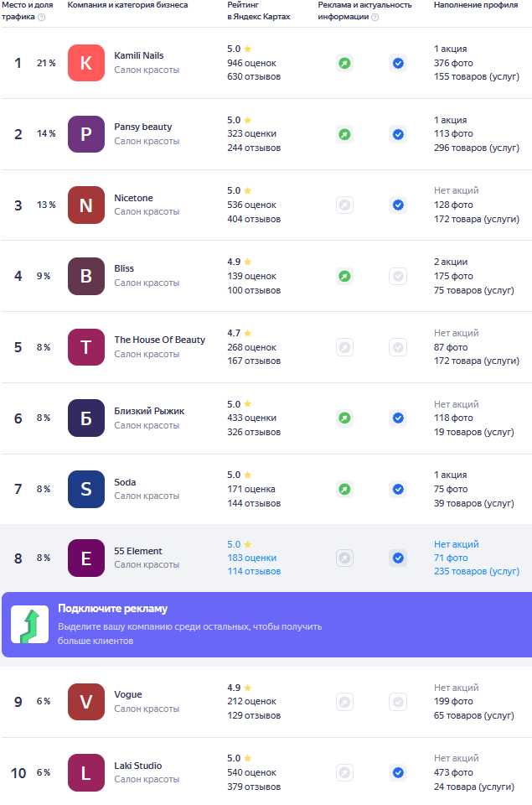The image size is (532, 805).
Task: Click the gray ad icon for Nicetone
Action: click(x=344, y=205)
